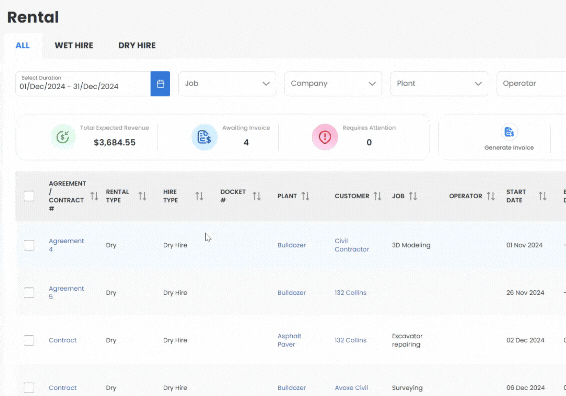Expand the Plant filter dropdown

(x=439, y=84)
